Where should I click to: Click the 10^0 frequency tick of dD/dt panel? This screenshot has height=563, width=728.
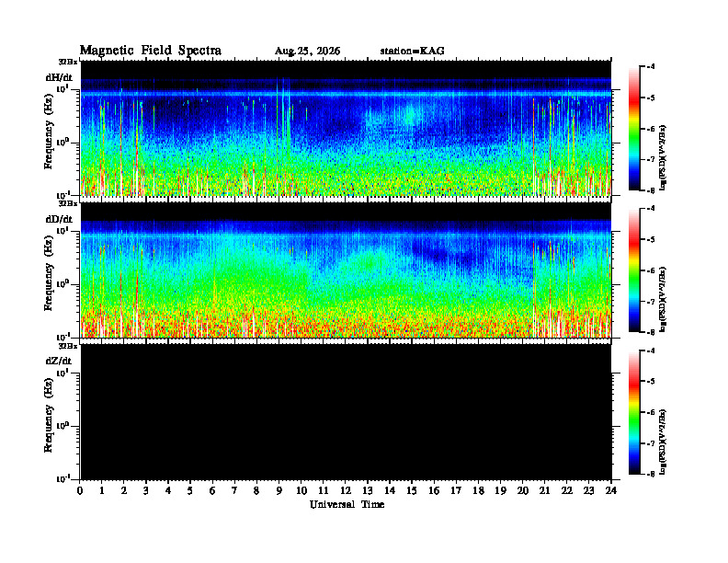point(63,283)
